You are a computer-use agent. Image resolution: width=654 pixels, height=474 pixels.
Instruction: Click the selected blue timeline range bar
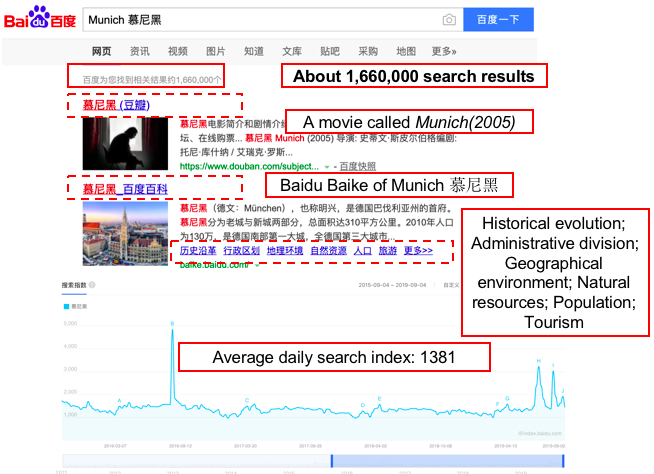coord(448,461)
